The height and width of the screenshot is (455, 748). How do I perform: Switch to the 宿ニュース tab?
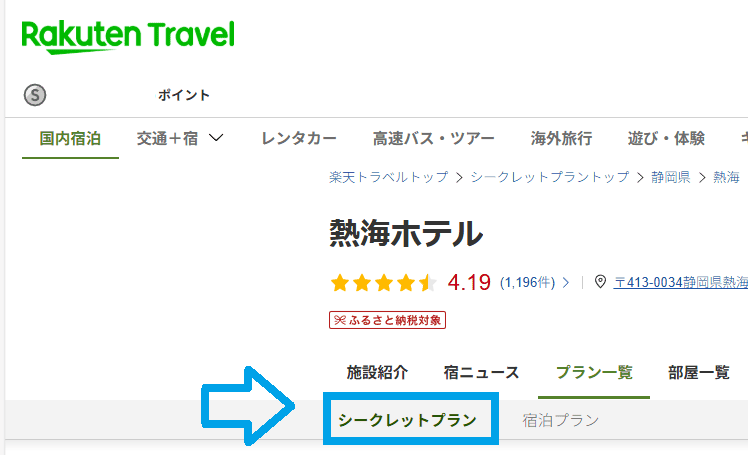click(x=481, y=373)
